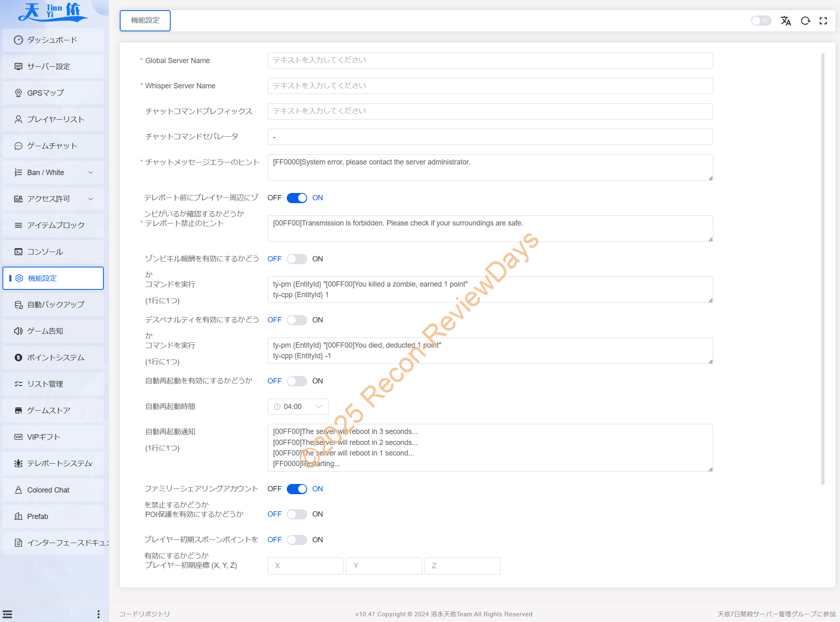The image size is (840, 622).
Task: Click the language translate icon
Action: (785, 21)
